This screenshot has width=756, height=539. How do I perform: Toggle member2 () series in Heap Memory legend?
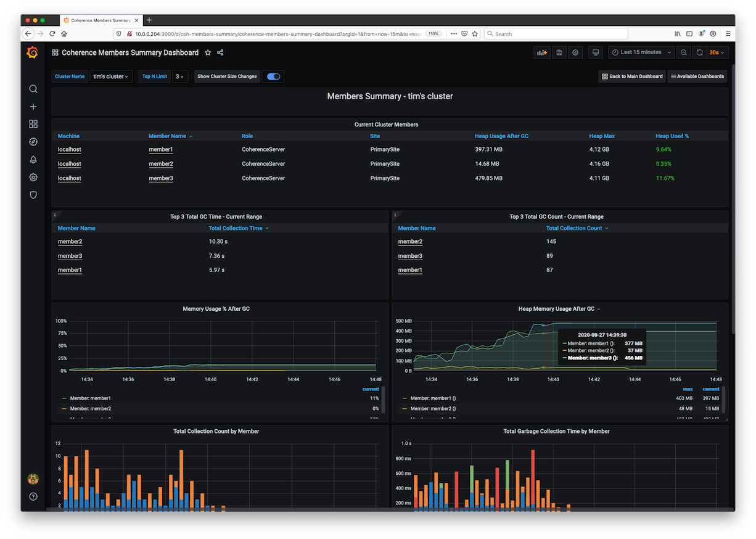433,408
